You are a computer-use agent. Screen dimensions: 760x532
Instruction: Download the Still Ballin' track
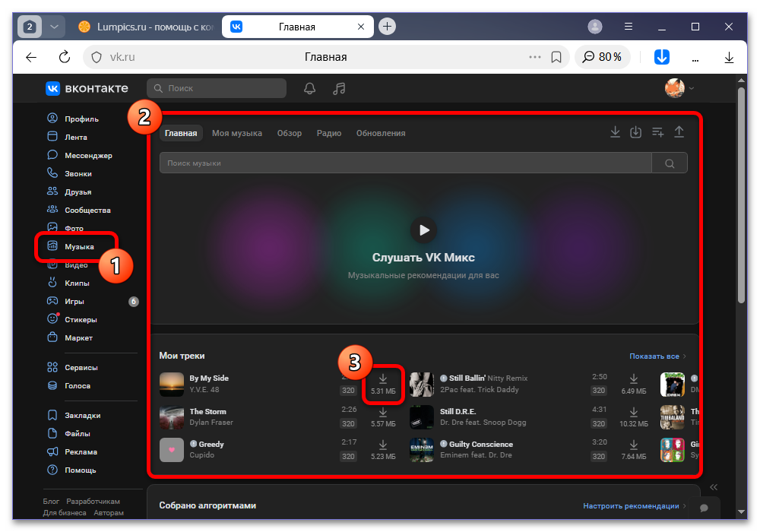pyautogui.click(x=634, y=384)
